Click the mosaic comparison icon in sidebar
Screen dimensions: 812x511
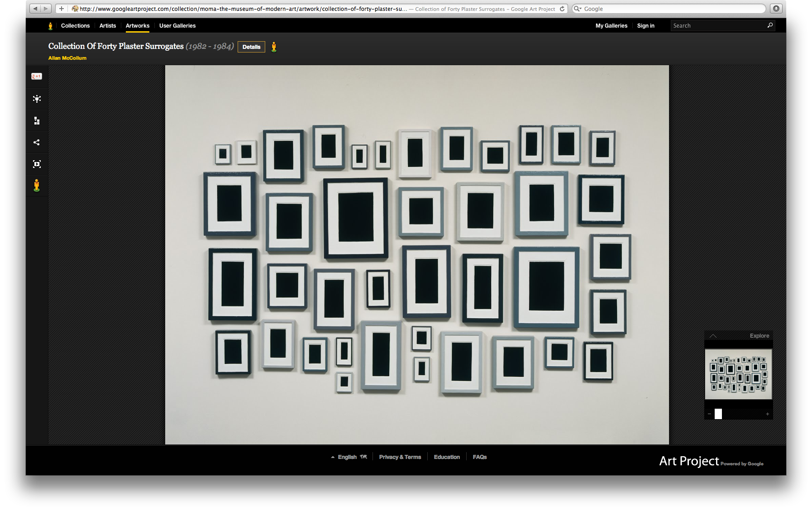pos(37,120)
